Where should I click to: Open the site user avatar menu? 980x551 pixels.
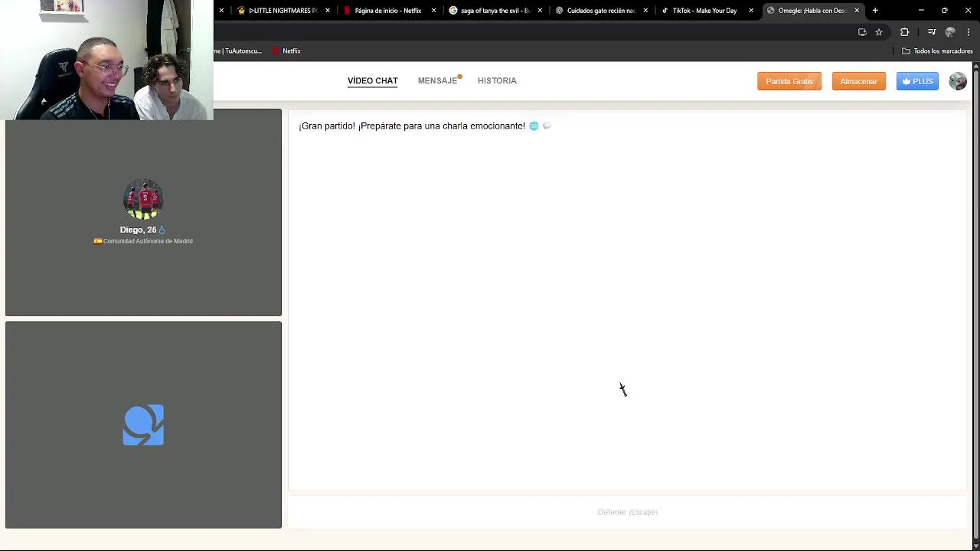point(958,81)
